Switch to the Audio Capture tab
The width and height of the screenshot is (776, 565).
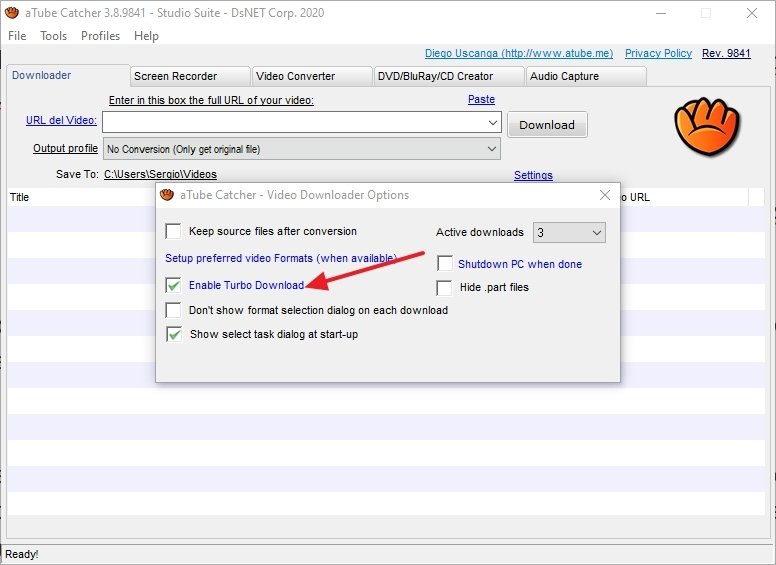[586, 76]
